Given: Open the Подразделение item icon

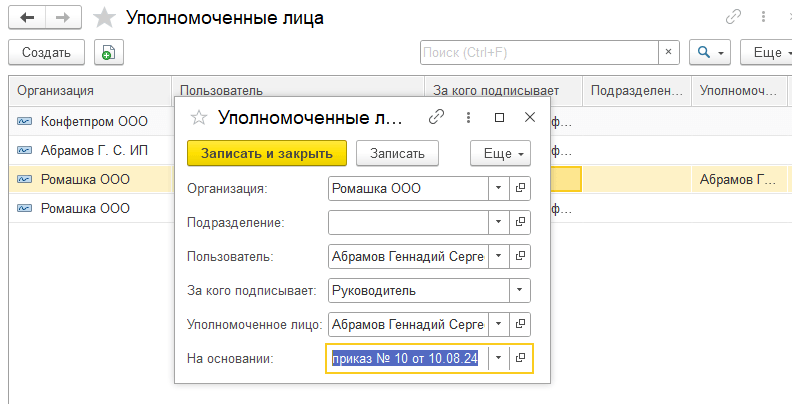Looking at the screenshot, I should click(x=520, y=222).
